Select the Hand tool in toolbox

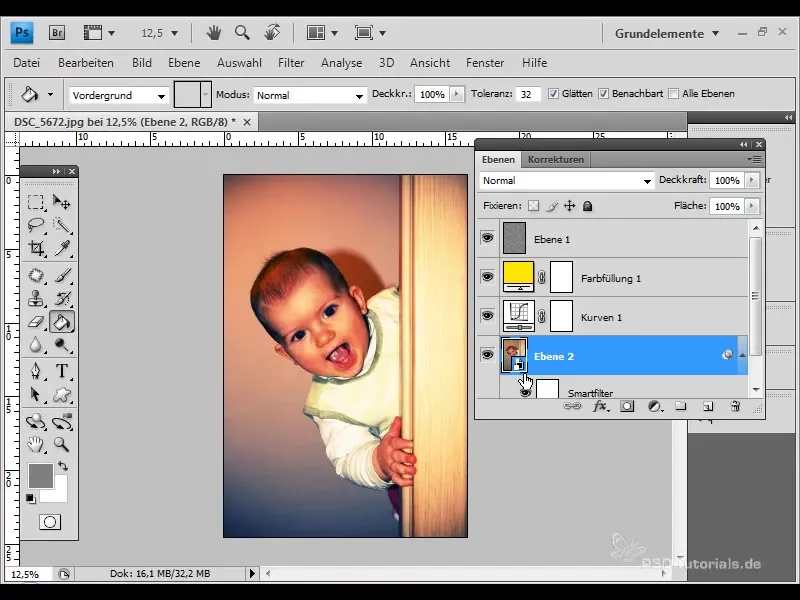pyautogui.click(x=36, y=444)
